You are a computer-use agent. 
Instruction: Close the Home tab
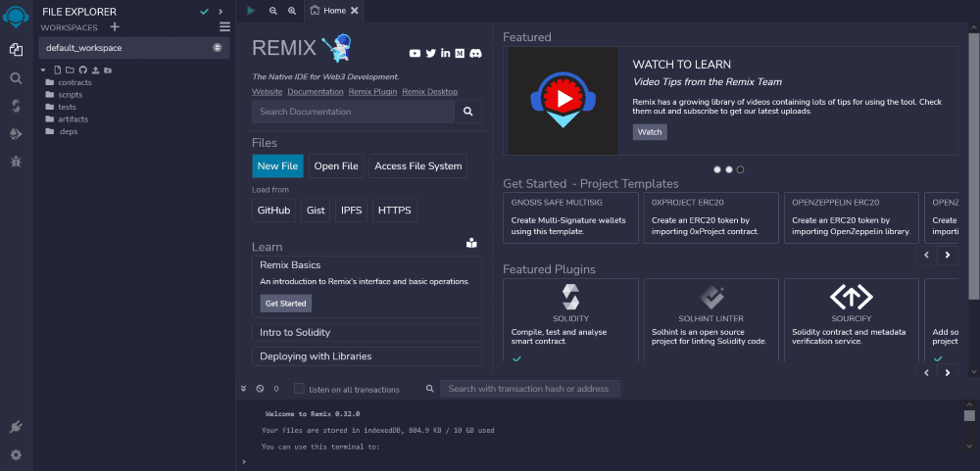point(355,11)
